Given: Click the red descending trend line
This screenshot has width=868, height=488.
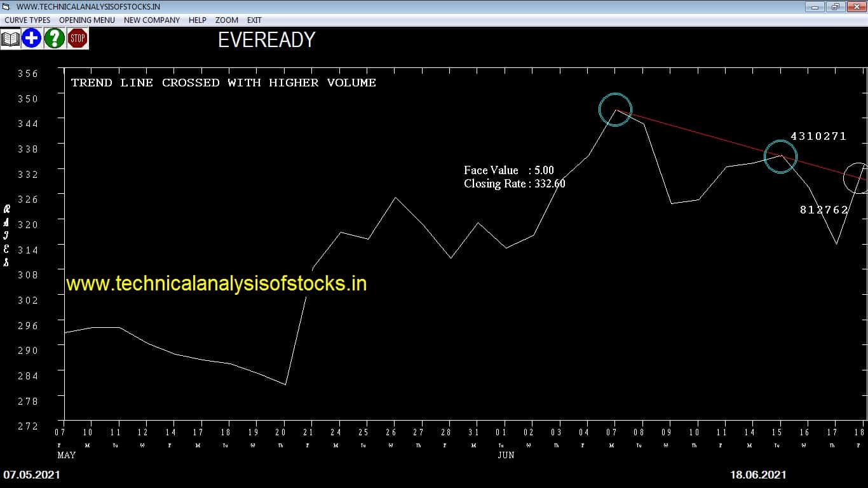Looking at the screenshot, I should (x=699, y=133).
